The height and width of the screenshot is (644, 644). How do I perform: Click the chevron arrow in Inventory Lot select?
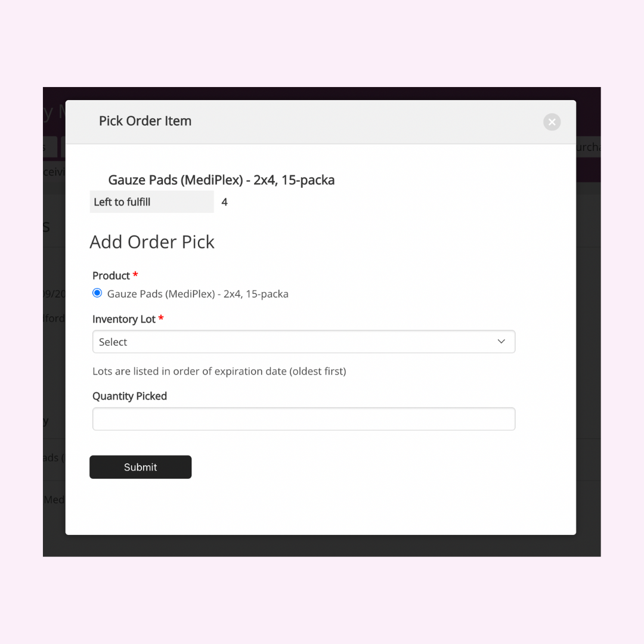[501, 342]
